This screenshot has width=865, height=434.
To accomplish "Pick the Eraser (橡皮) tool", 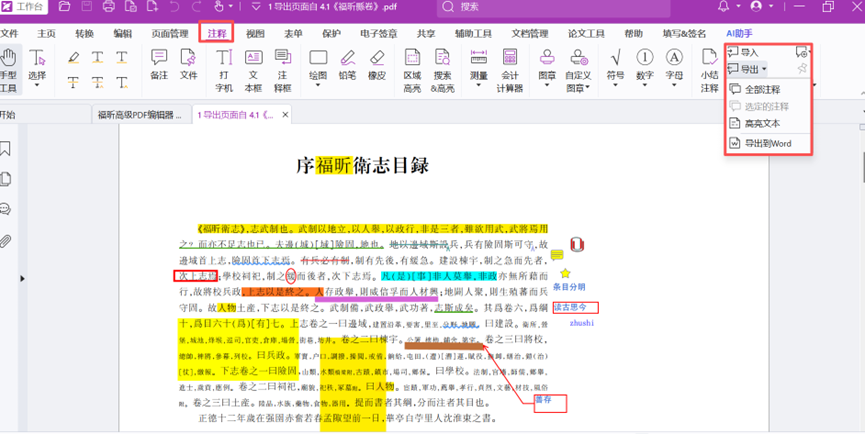I will coord(377,66).
